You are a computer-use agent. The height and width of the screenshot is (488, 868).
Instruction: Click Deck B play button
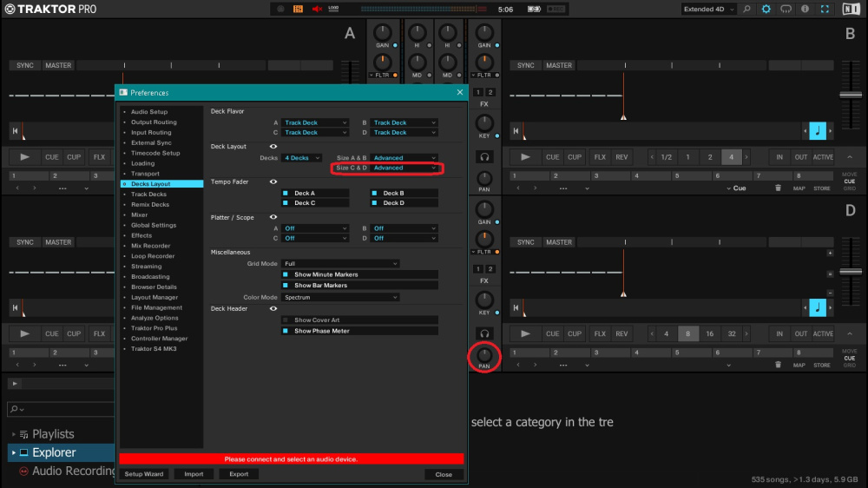[525, 157]
